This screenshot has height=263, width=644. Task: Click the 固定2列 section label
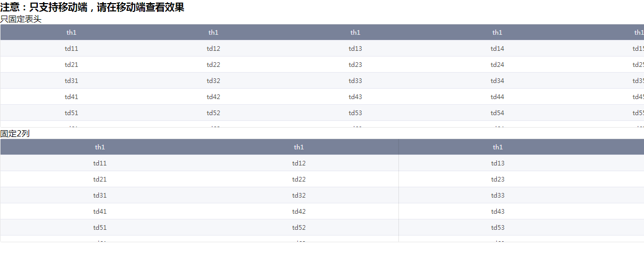point(15,134)
